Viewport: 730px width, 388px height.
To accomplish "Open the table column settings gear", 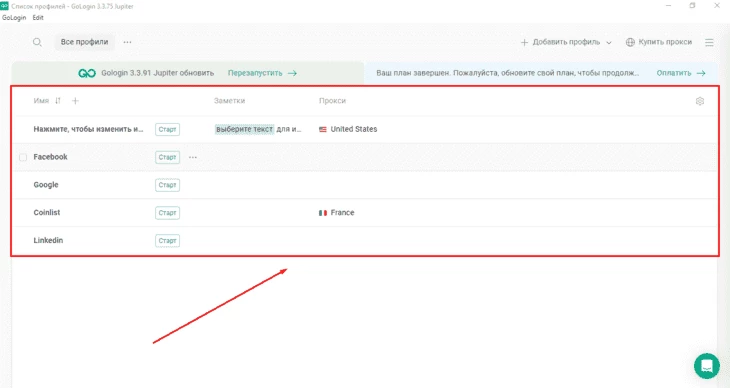I will [x=700, y=101].
